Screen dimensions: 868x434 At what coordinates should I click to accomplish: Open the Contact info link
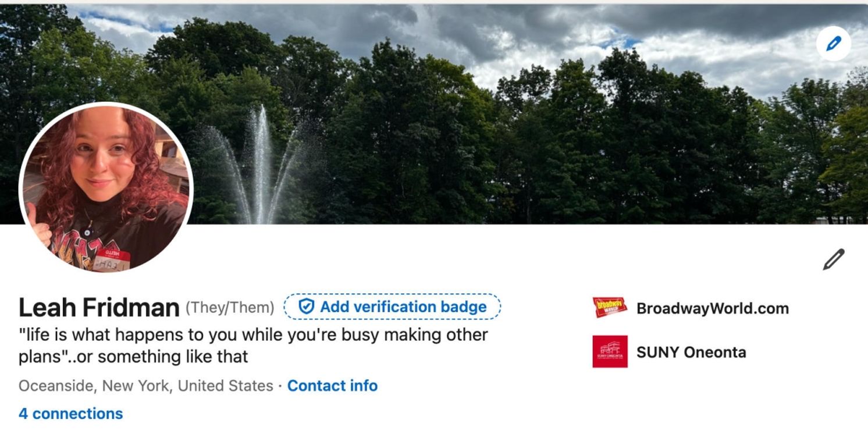point(332,386)
